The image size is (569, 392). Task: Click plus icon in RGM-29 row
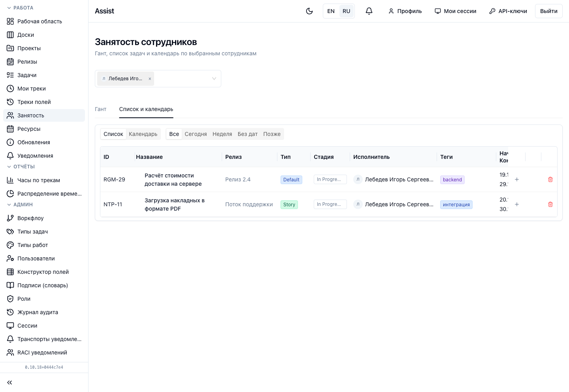pyautogui.click(x=517, y=179)
